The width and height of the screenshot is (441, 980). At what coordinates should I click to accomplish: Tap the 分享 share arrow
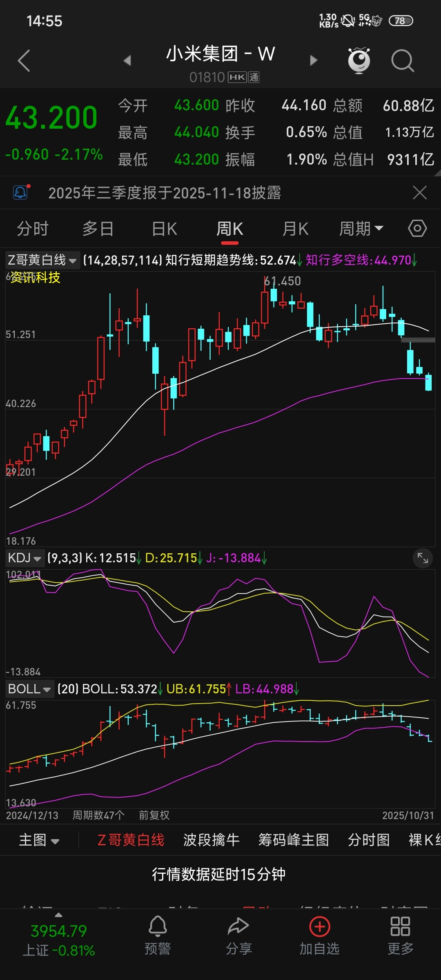[x=238, y=935]
